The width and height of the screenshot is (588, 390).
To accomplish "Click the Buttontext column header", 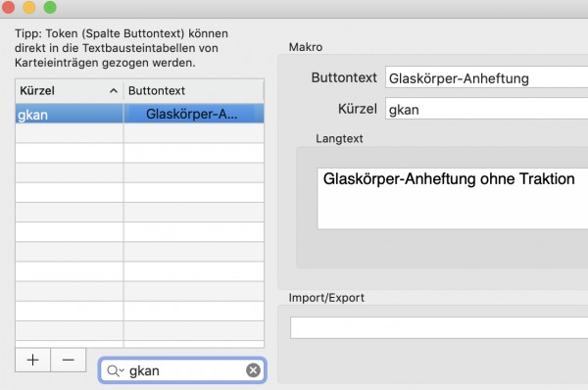I will coord(193,91).
